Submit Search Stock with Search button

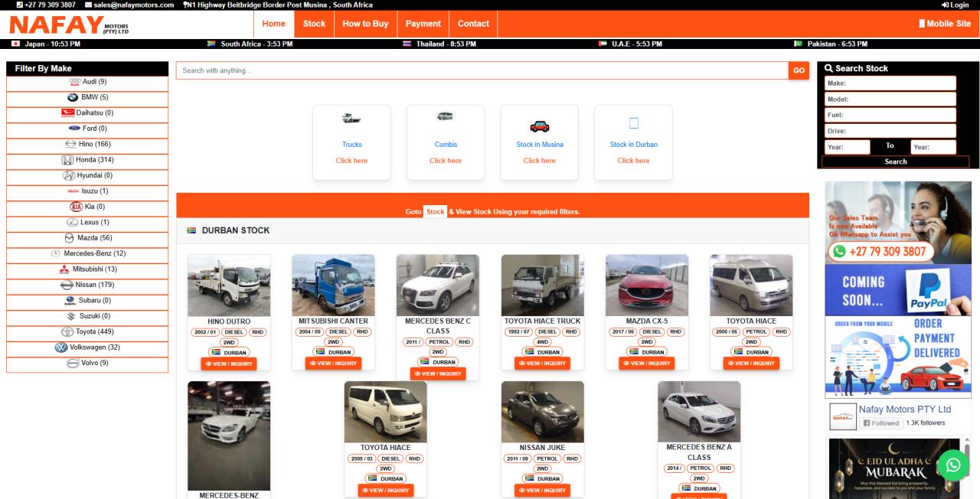click(x=896, y=161)
